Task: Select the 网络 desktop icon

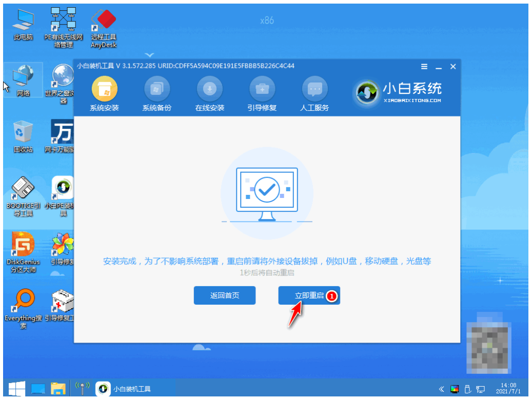Action: [x=23, y=80]
